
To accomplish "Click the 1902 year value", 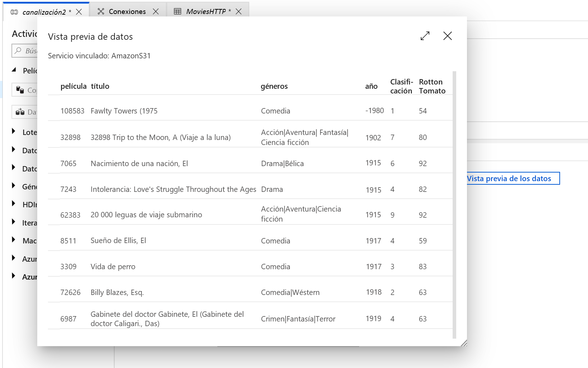I will pyautogui.click(x=373, y=138).
